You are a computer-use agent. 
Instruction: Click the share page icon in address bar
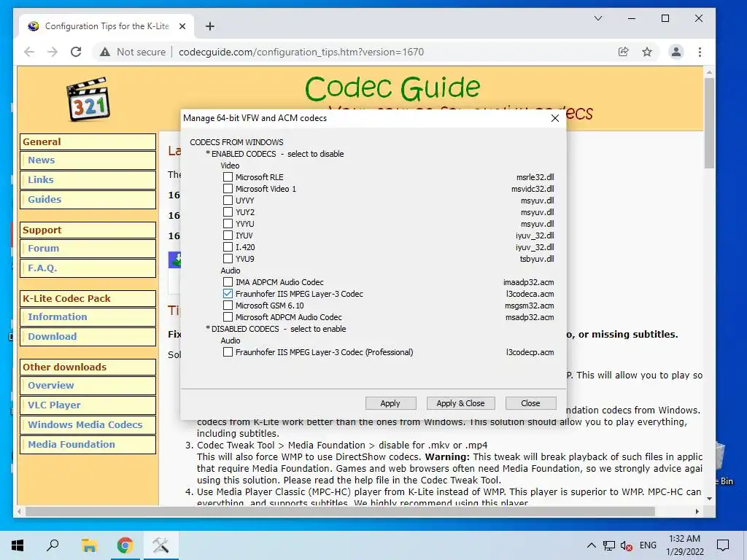coord(623,52)
